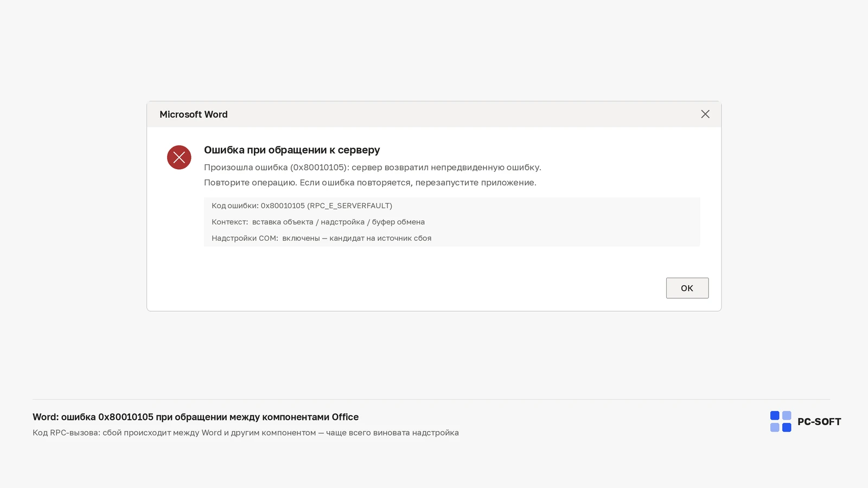
Task: Click the line starting Повторите операцию
Action: click(x=370, y=183)
